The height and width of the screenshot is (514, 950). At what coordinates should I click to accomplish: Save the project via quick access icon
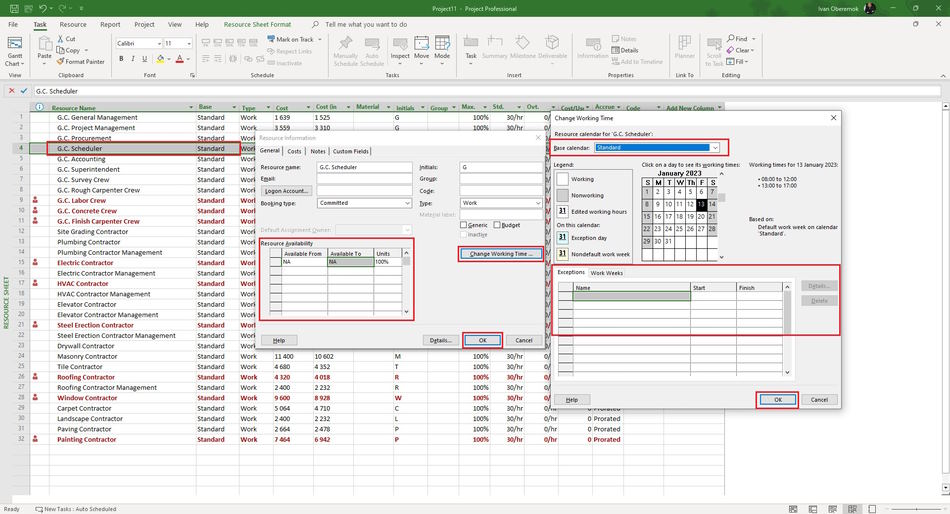(x=14, y=8)
